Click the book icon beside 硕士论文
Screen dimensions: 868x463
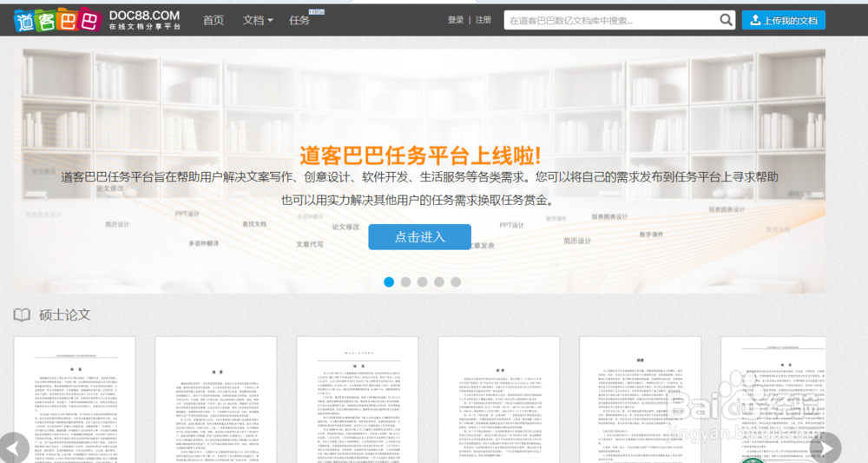22,315
